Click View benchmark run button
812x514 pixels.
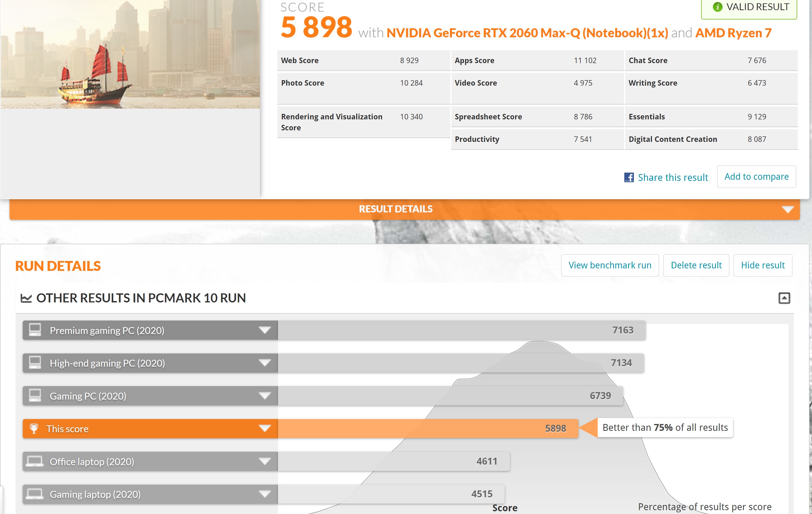[x=610, y=265]
